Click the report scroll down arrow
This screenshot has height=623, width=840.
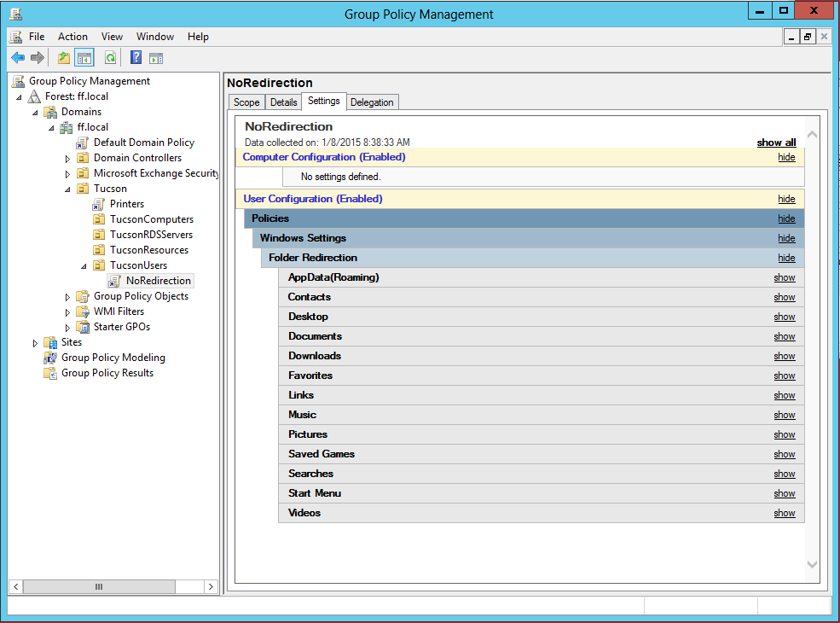(x=812, y=564)
